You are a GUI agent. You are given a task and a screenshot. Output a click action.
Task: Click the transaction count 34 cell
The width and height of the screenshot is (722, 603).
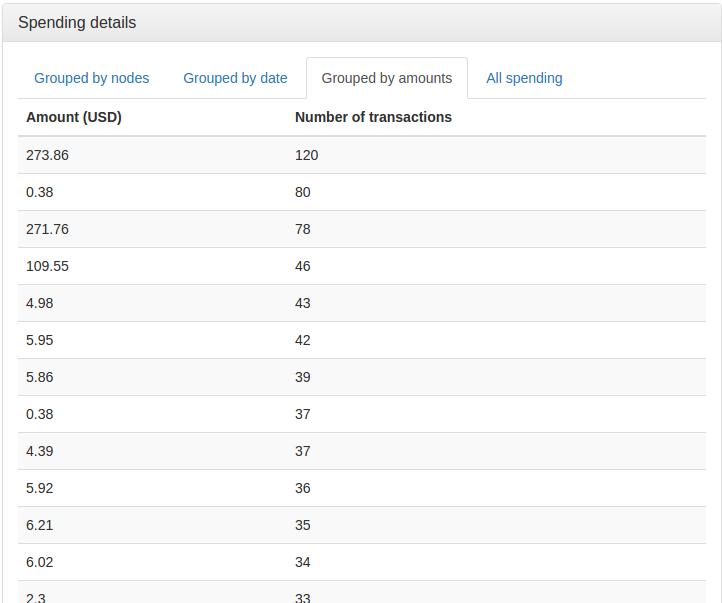[303, 562]
